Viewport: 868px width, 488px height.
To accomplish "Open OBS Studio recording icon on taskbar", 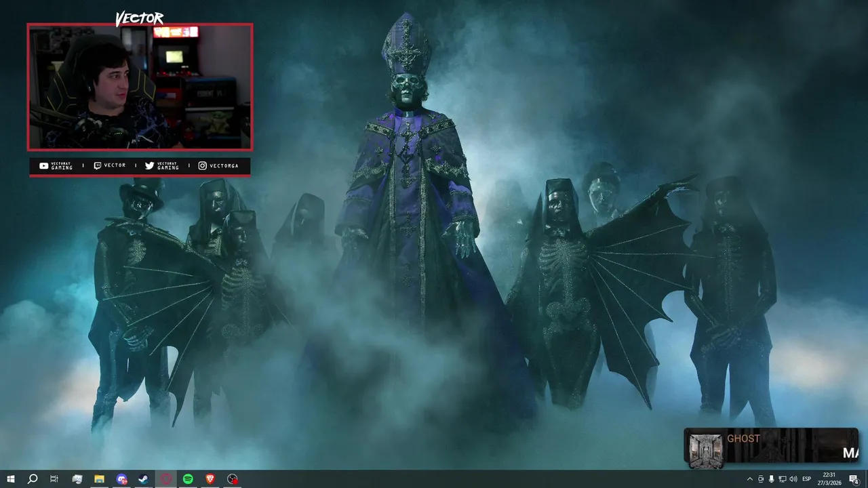I will (233, 479).
